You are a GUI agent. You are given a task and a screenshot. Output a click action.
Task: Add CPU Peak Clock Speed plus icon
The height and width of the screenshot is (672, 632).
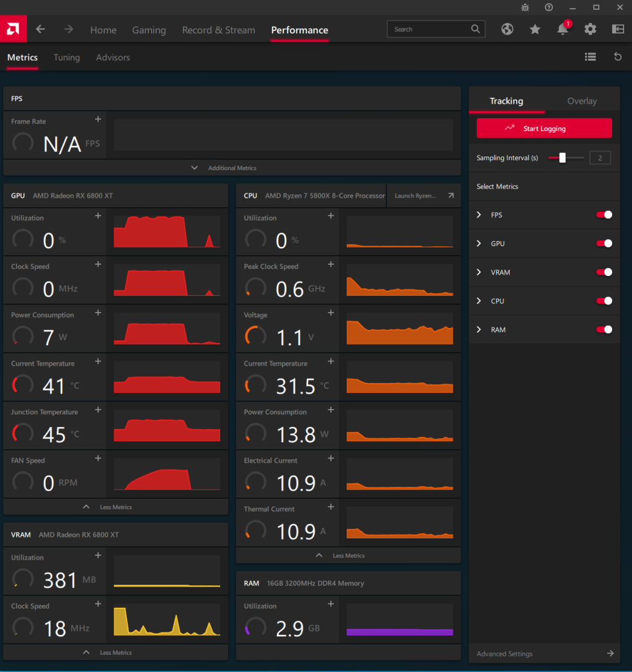click(331, 264)
